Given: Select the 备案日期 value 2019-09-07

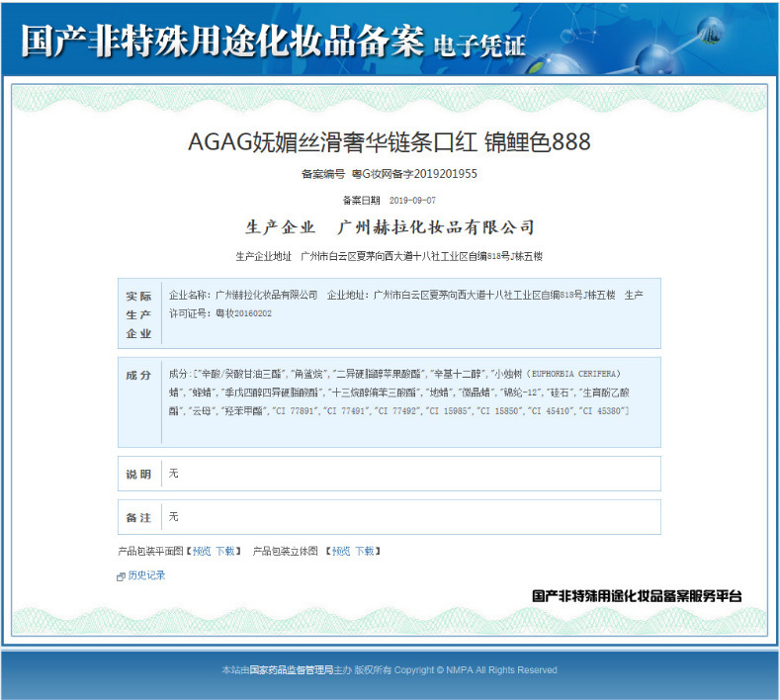Looking at the screenshot, I should click(412, 200).
